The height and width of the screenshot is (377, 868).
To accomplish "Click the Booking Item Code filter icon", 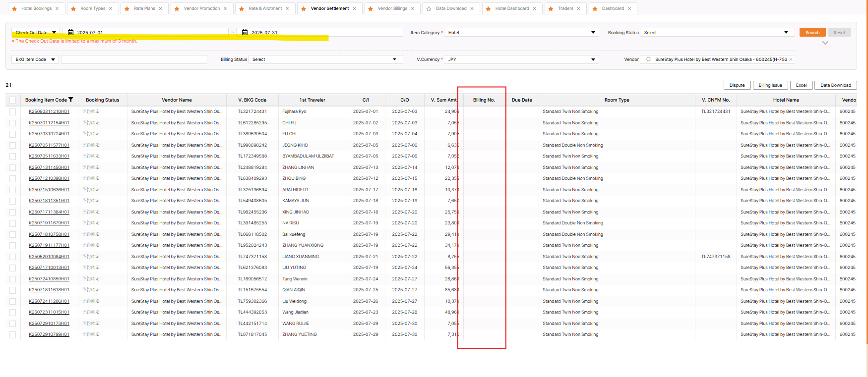I will (x=71, y=100).
